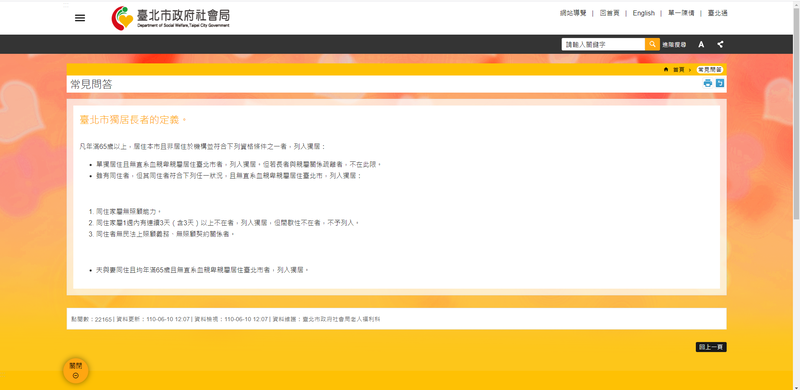800x390 pixels.
Task: Click the orange search magnifier button
Action: coord(652,44)
